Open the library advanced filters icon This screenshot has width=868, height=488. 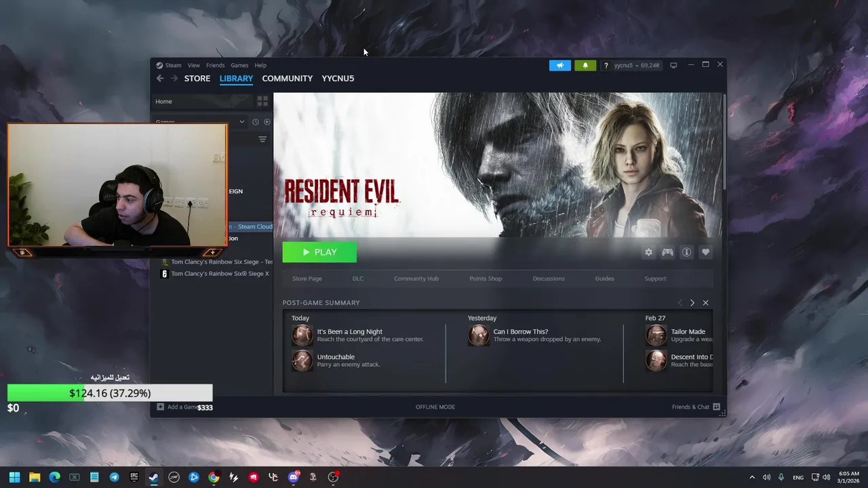point(262,139)
